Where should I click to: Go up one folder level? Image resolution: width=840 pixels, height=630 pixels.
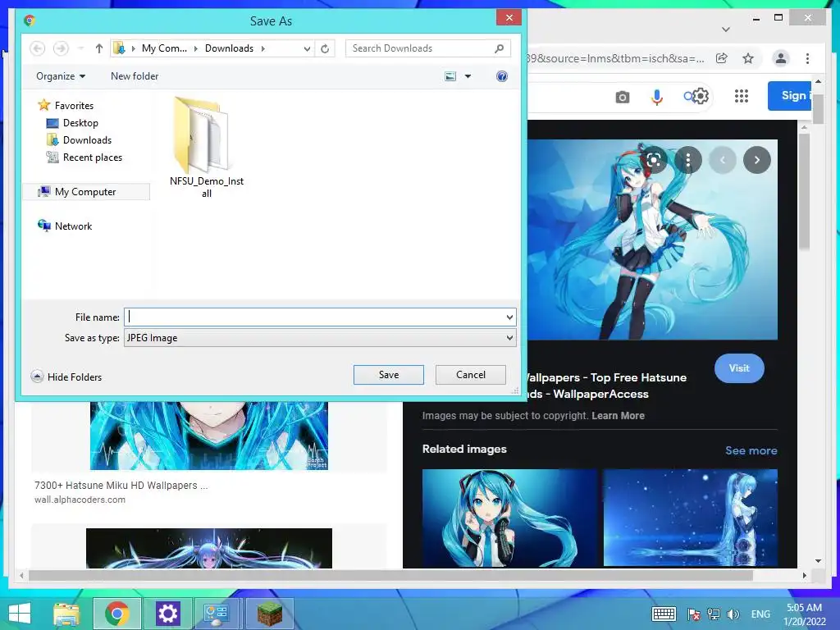click(x=99, y=48)
